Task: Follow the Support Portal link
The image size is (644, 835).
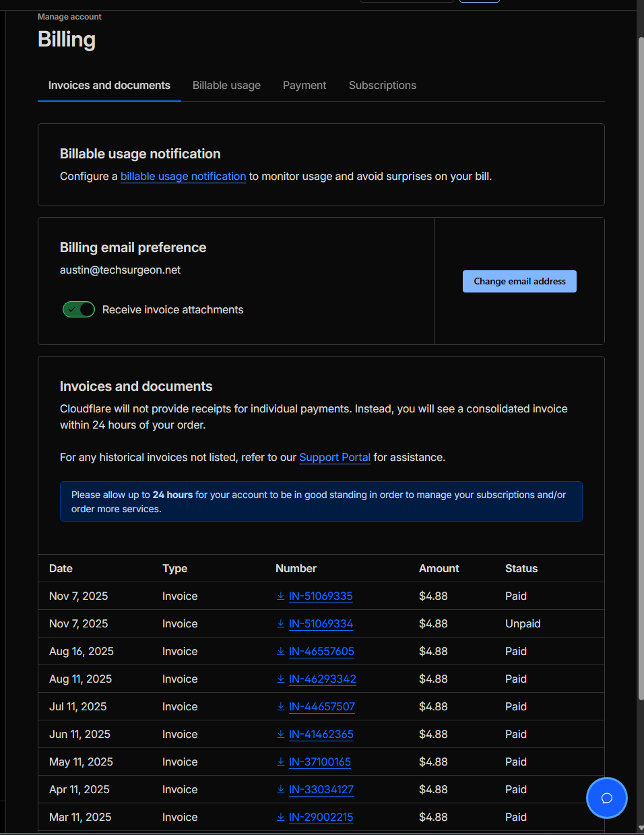Action: [x=335, y=458]
